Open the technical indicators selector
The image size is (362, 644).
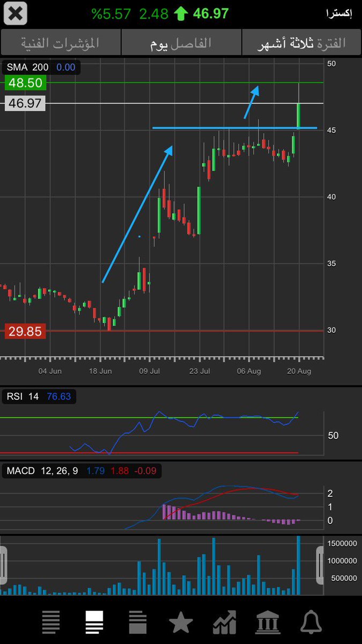[60, 43]
